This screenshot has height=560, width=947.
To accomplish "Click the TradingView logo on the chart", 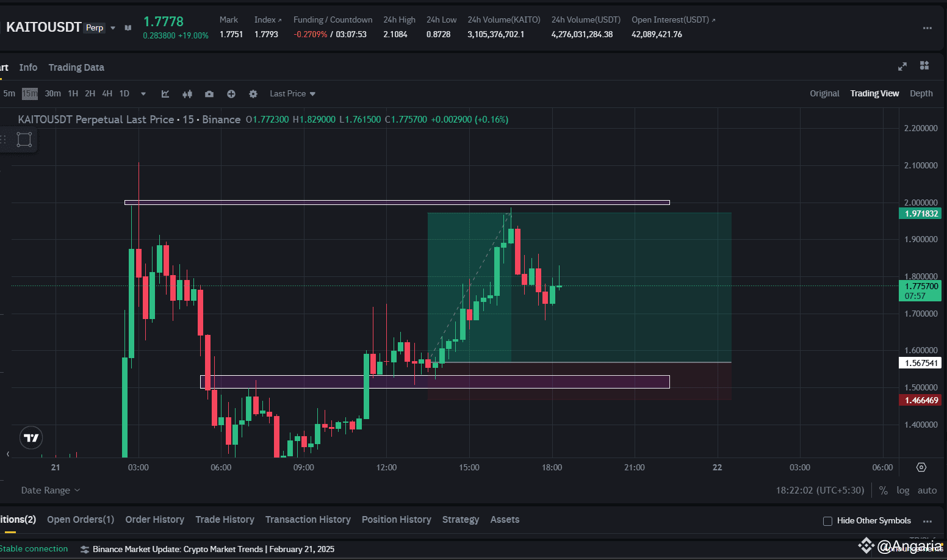I will (31, 437).
